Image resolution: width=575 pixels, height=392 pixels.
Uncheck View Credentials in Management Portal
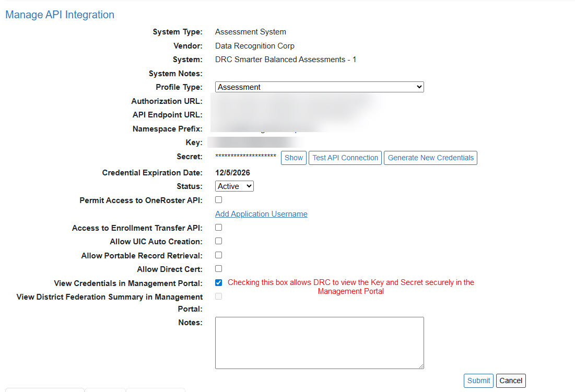click(218, 282)
